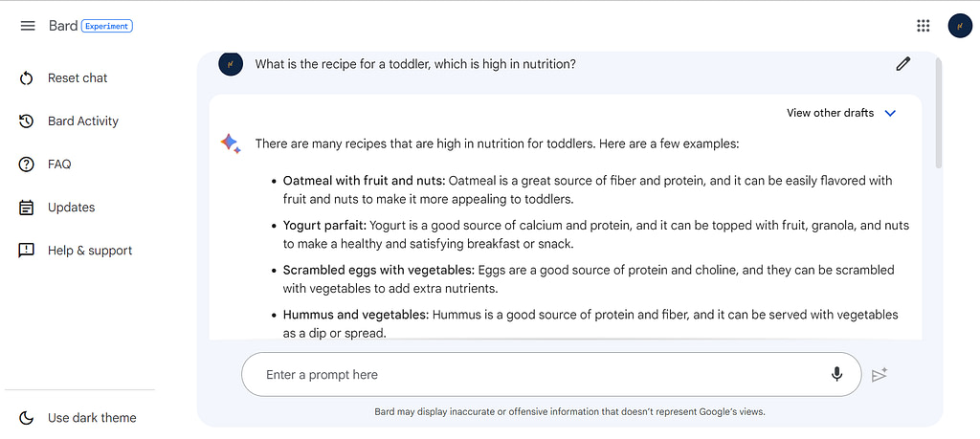This screenshot has width=980, height=439.
Task: Click the dark theme moon icon
Action: (x=26, y=418)
